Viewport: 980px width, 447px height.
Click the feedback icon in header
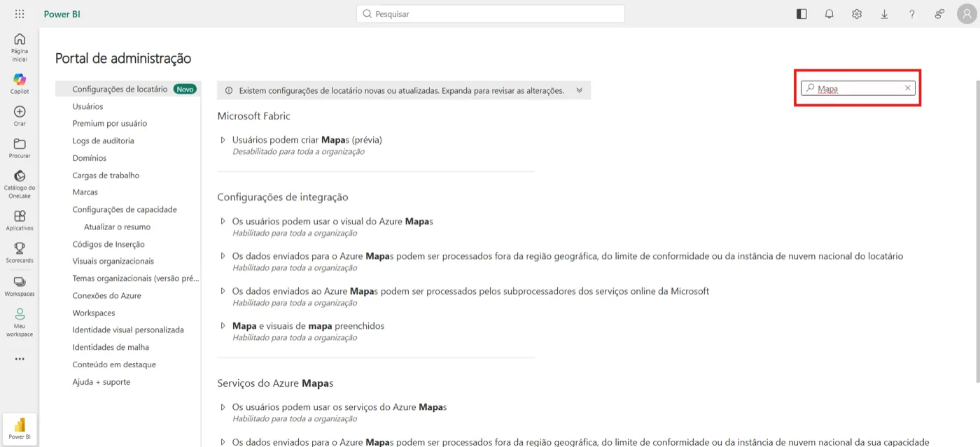tap(939, 14)
